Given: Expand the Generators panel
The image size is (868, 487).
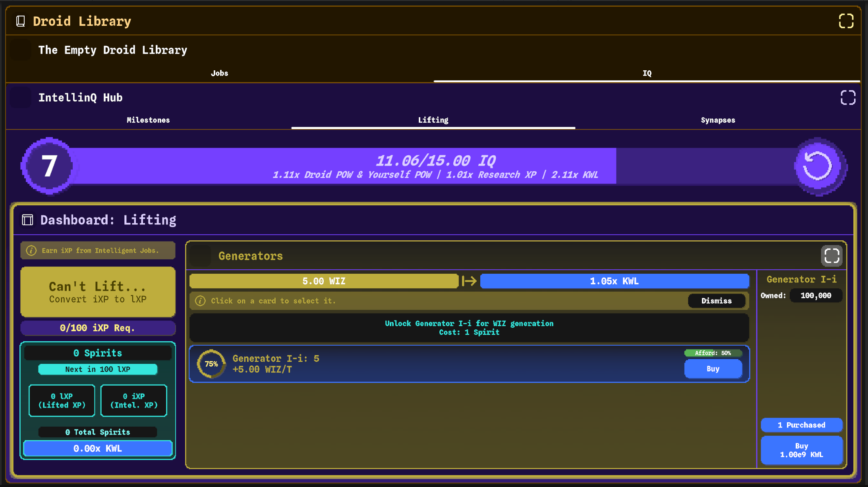Looking at the screenshot, I should point(831,256).
